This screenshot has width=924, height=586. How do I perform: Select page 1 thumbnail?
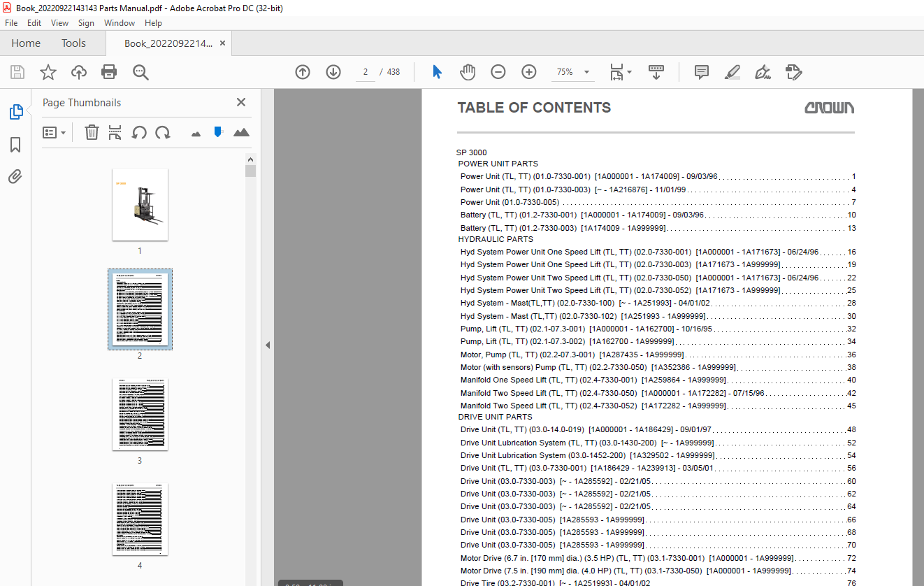point(140,204)
